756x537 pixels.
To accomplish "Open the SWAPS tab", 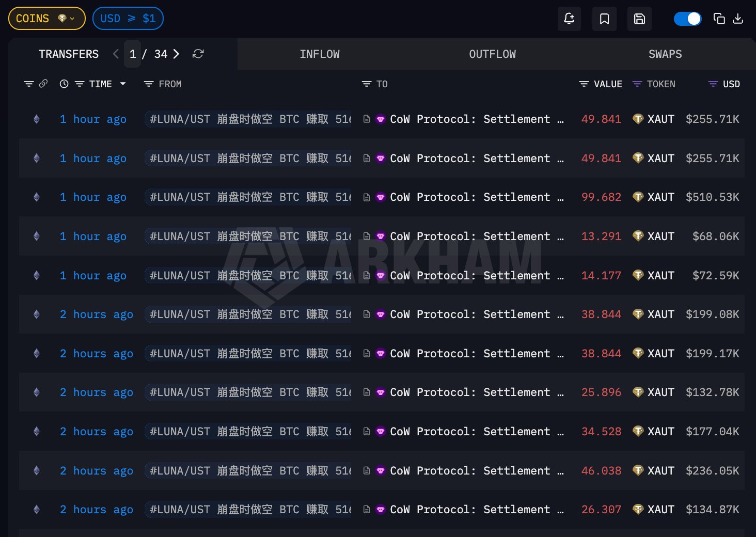I will coord(665,54).
